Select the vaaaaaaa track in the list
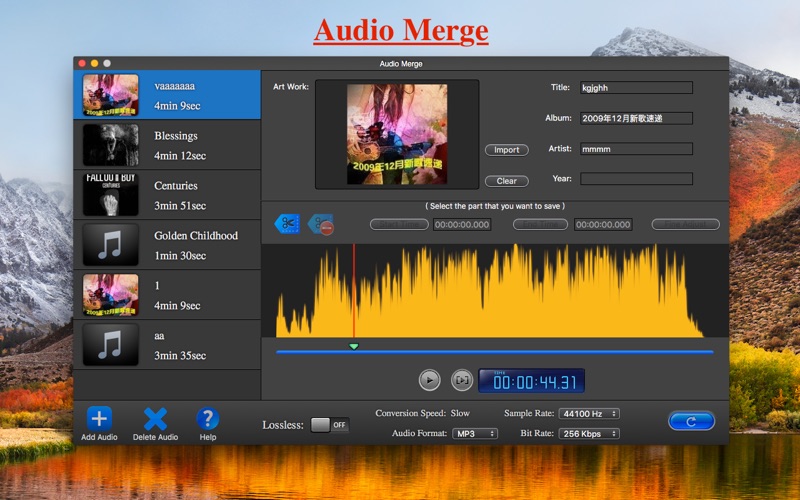 click(x=167, y=95)
